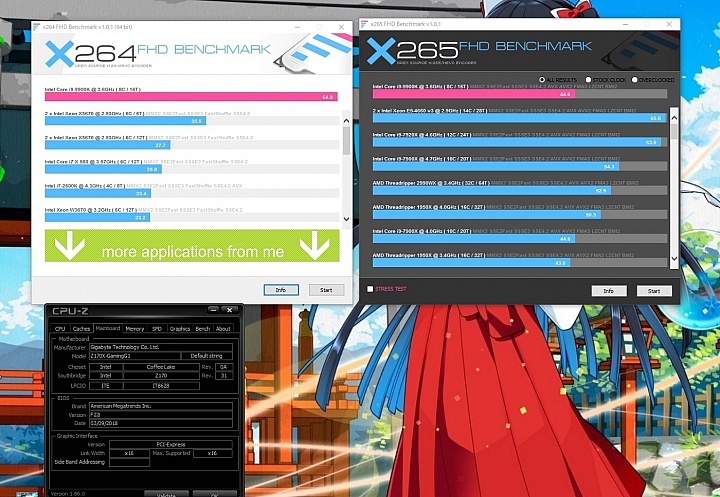Image resolution: width=720 pixels, height=497 pixels.
Task: Click the OK button in CPU-Z
Action: point(214,494)
